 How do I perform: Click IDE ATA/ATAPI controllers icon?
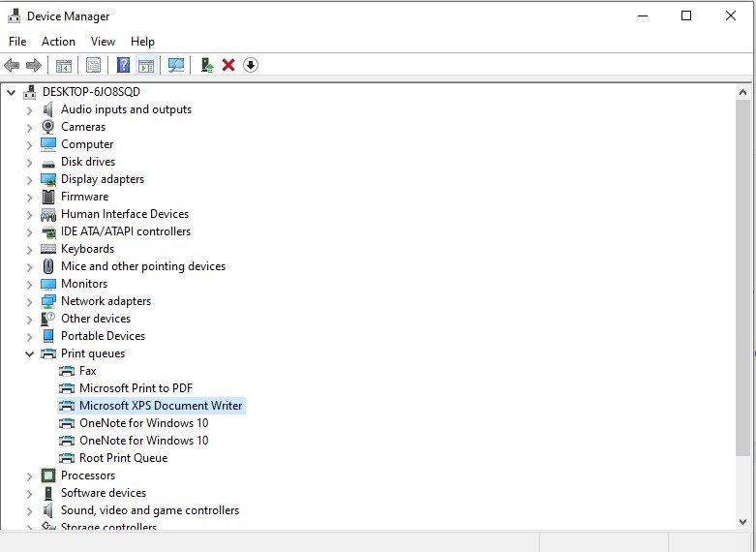click(48, 232)
